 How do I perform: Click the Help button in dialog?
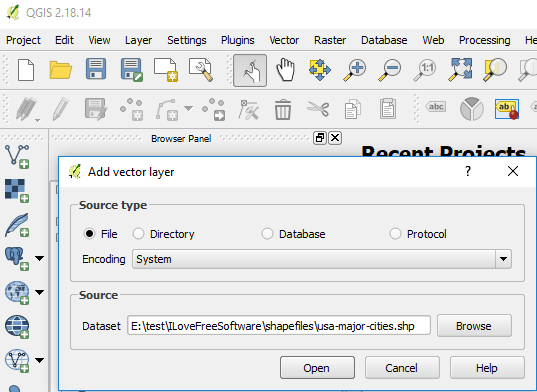[487, 368]
